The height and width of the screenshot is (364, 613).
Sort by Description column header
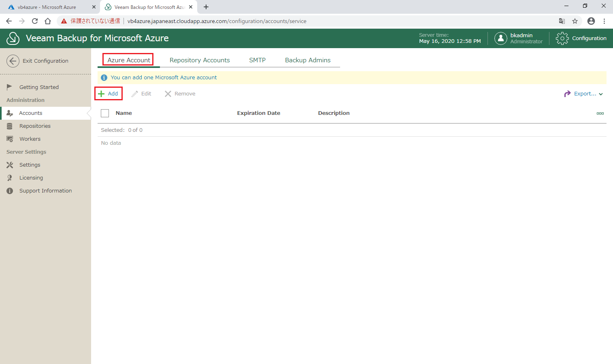(334, 113)
